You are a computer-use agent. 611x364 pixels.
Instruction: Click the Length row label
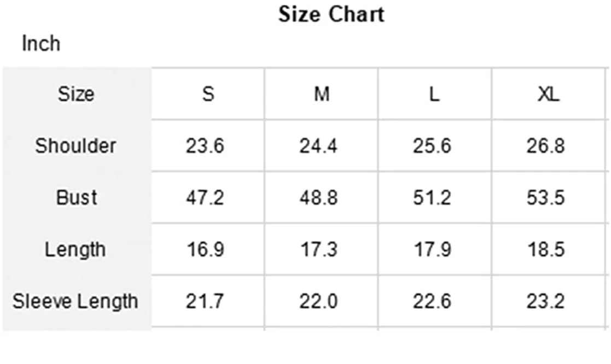coord(75,249)
